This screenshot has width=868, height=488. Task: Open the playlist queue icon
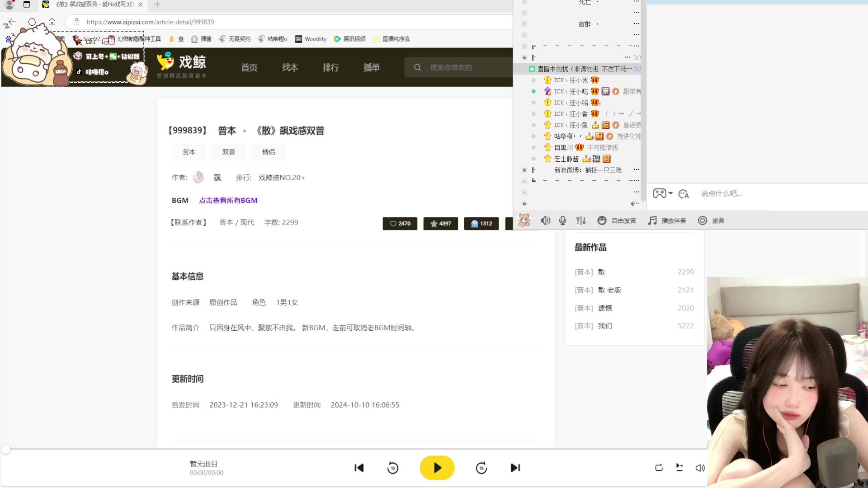679,468
